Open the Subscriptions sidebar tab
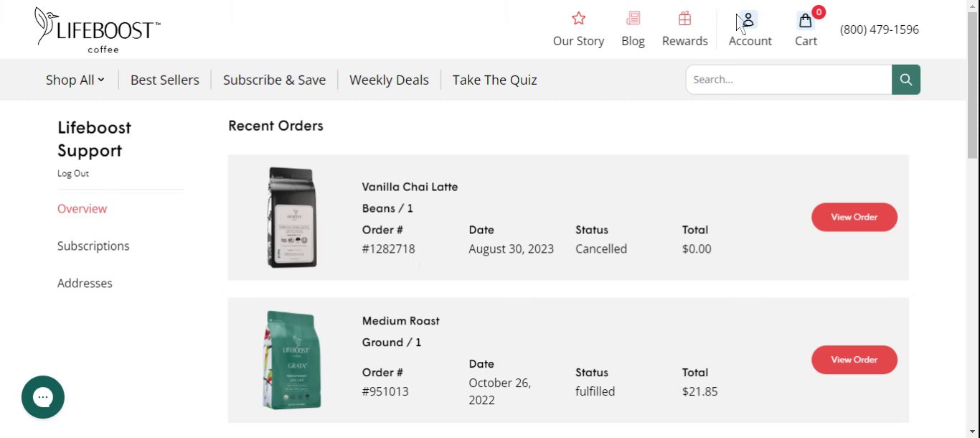This screenshot has height=438, width=980. 93,246
